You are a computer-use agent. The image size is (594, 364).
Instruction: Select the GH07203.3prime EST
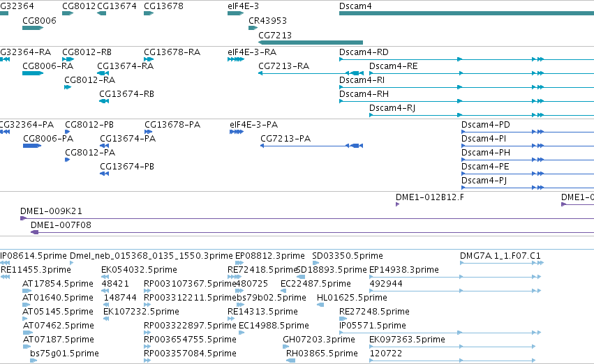(285, 347)
